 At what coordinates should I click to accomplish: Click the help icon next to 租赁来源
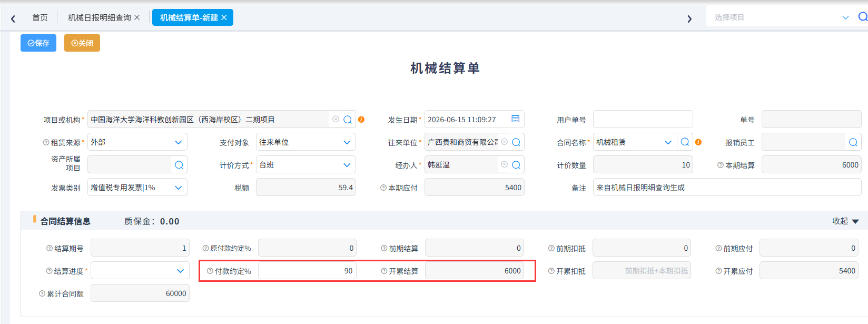[46, 142]
